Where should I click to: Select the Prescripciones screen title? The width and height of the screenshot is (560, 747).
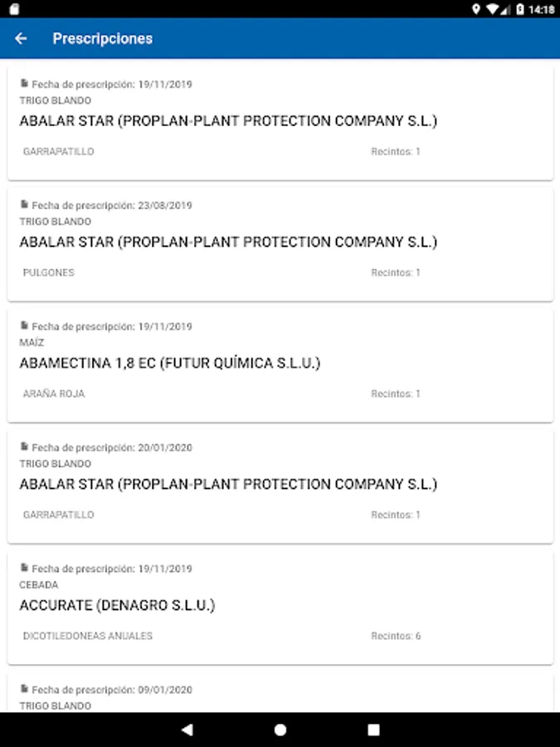pyautogui.click(x=102, y=38)
